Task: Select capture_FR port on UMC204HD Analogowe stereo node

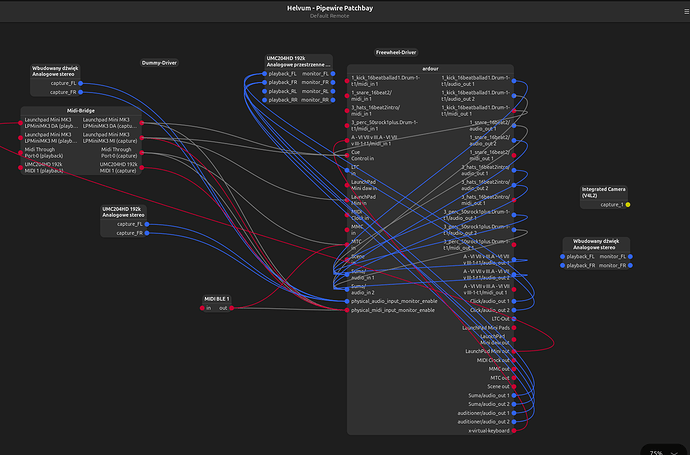Action: point(125,233)
